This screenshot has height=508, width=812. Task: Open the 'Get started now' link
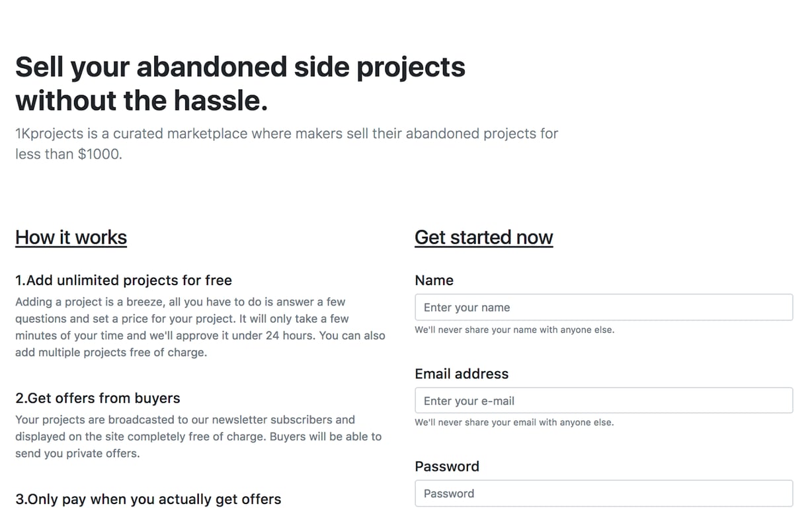click(x=483, y=237)
